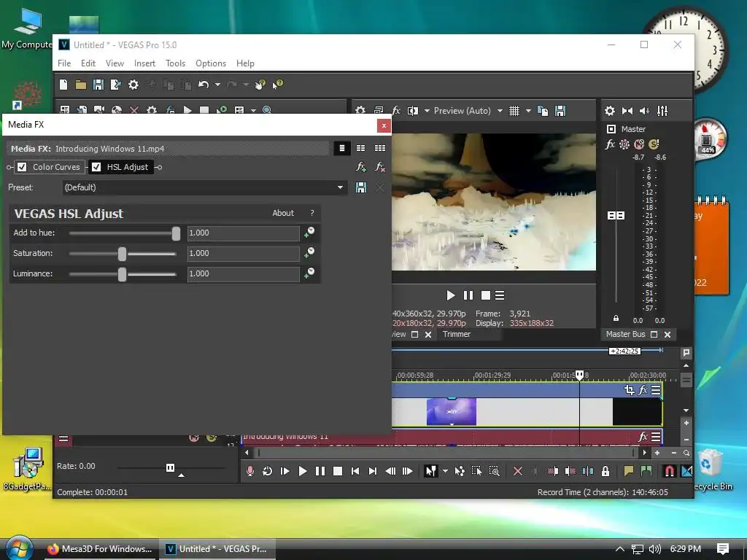Open the Options menu

point(211,63)
